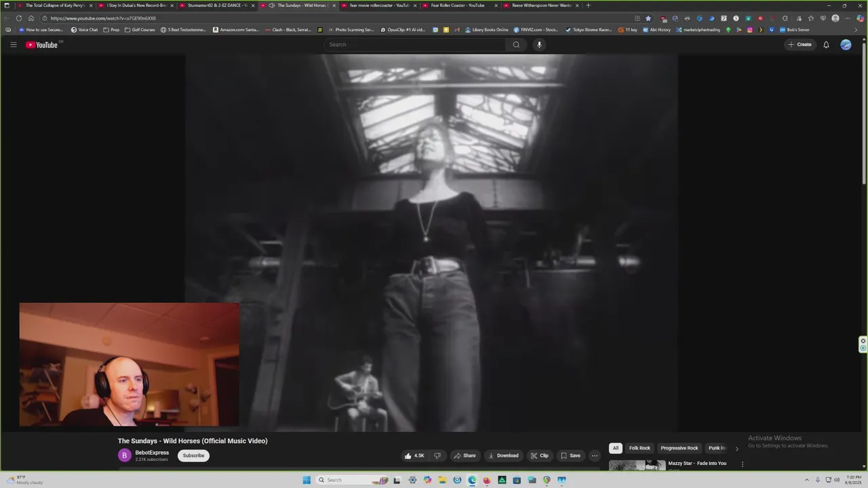Select the Folk Rock filter chip
Image resolution: width=868 pixels, height=488 pixels.
point(639,448)
